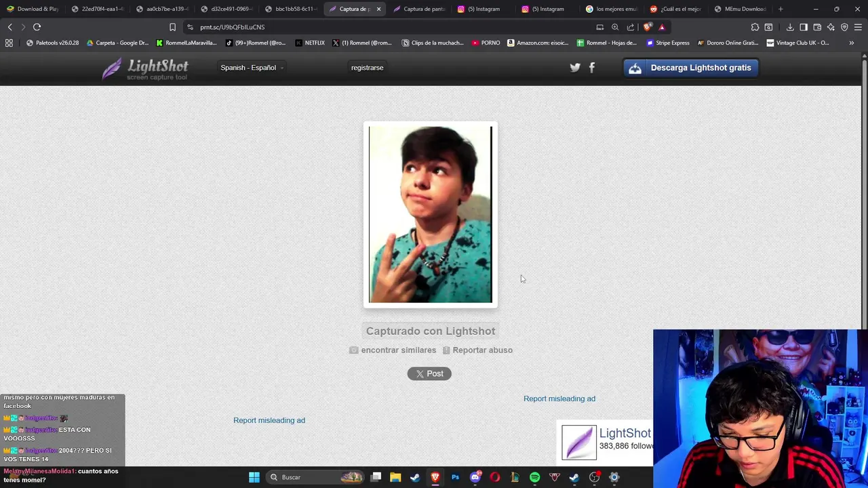Click Reportar abuso link
Screen dimensions: 868x488
pos(477,350)
